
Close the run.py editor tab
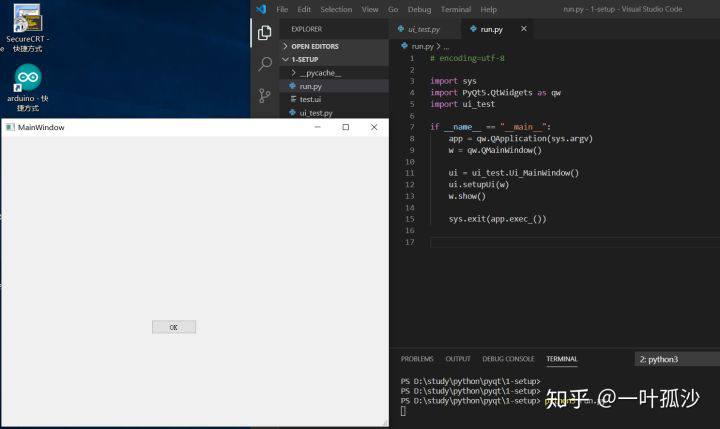[524, 29]
